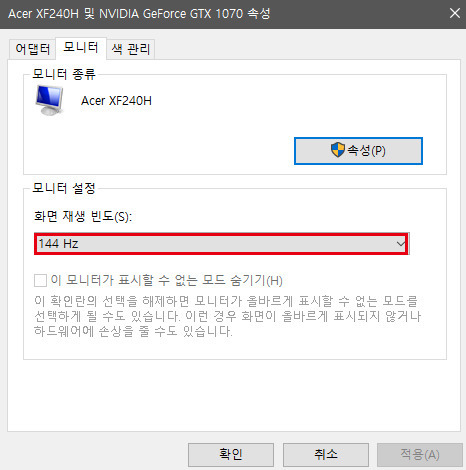Switch to the 어댑터 tab
466x470 pixels.
(x=33, y=49)
